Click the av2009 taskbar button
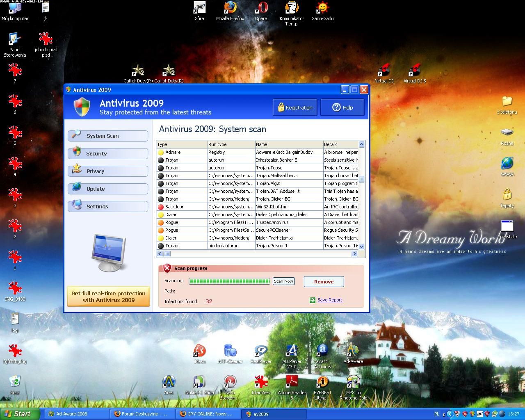The height and width of the screenshot is (420, 525). (274, 414)
